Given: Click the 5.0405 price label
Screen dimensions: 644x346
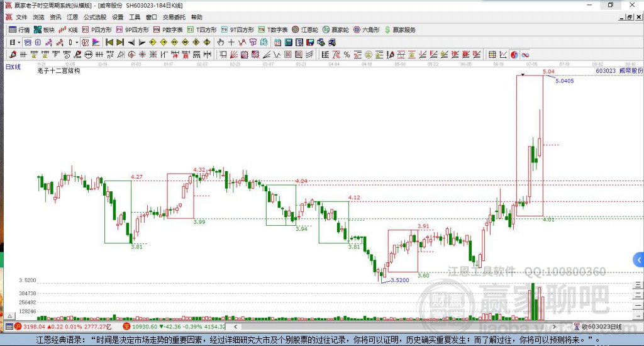Looking at the screenshot, I should coord(565,81).
